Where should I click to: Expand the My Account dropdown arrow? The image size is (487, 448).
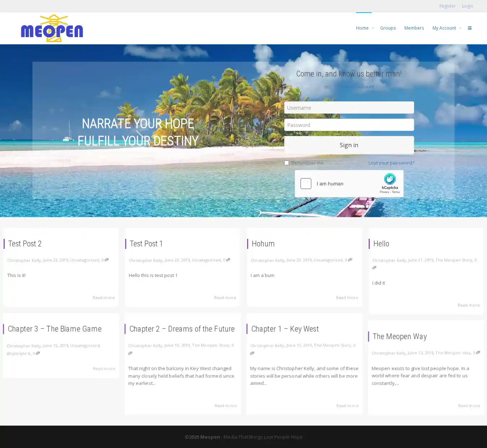pyautogui.click(x=460, y=28)
